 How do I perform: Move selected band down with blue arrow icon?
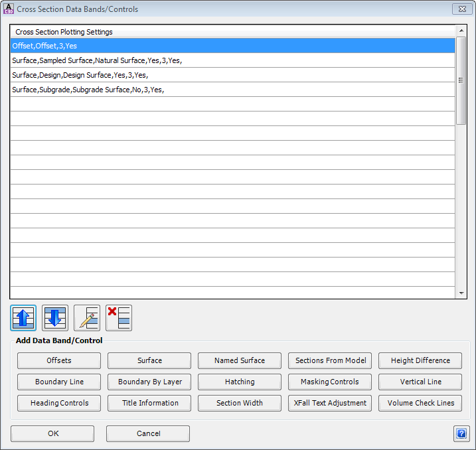pos(55,318)
